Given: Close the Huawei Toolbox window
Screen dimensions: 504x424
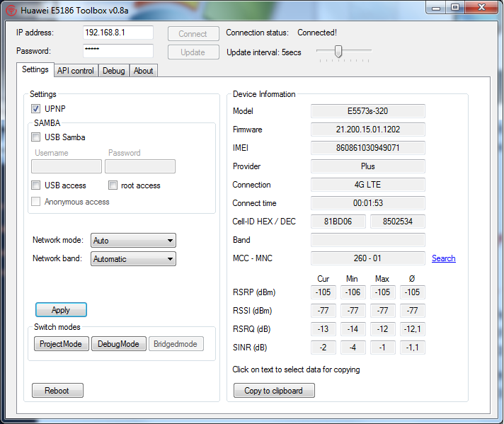Looking at the screenshot, I should point(481,8).
